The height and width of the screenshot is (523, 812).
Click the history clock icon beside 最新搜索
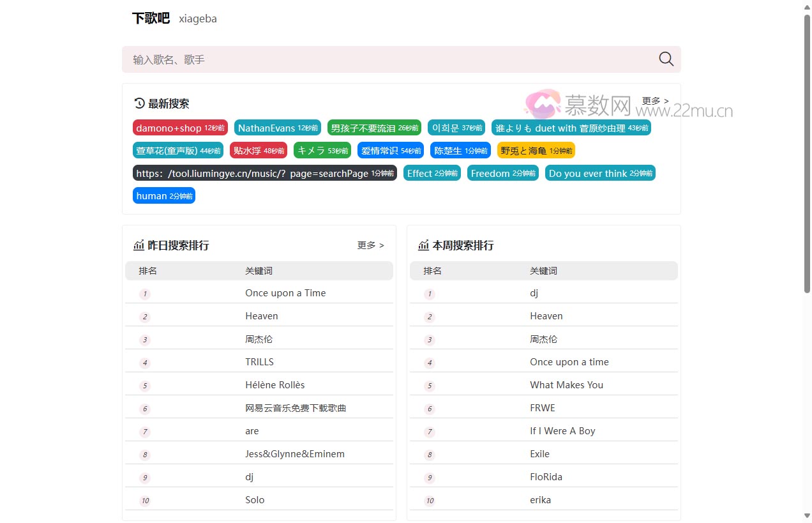pyautogui.click(x=139, y=103)
